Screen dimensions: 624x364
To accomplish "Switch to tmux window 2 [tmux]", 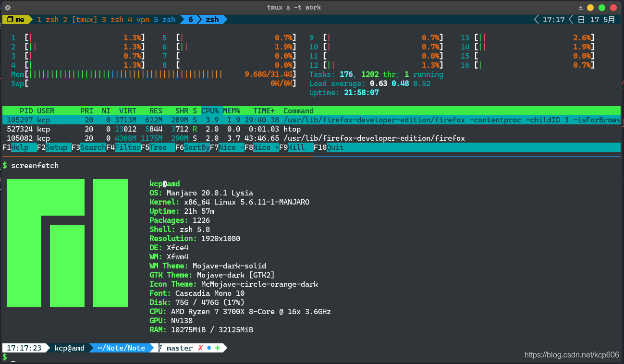I will point(80,20).
